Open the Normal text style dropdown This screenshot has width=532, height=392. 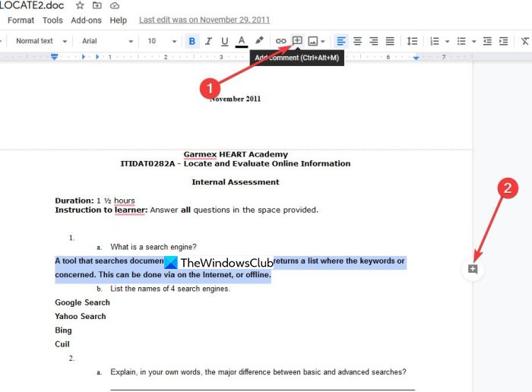tap(40, 41)
